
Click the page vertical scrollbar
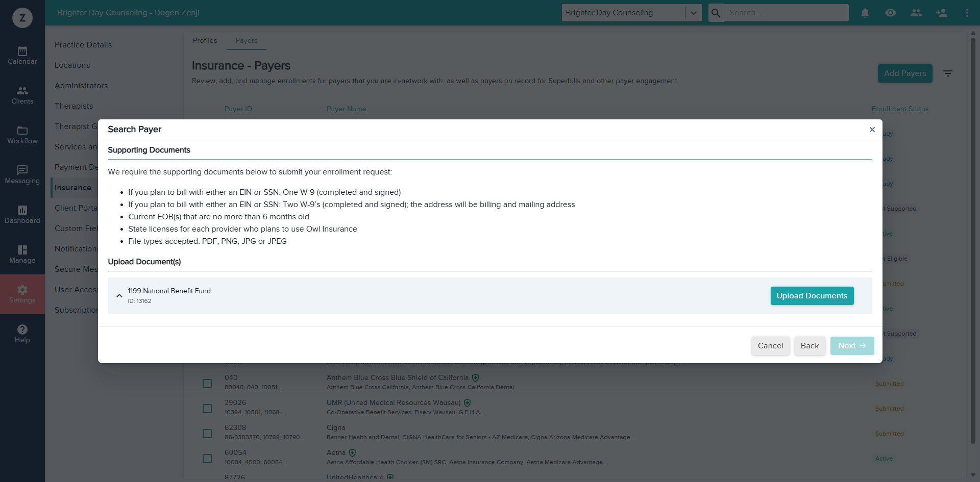(x=973, y=240)
